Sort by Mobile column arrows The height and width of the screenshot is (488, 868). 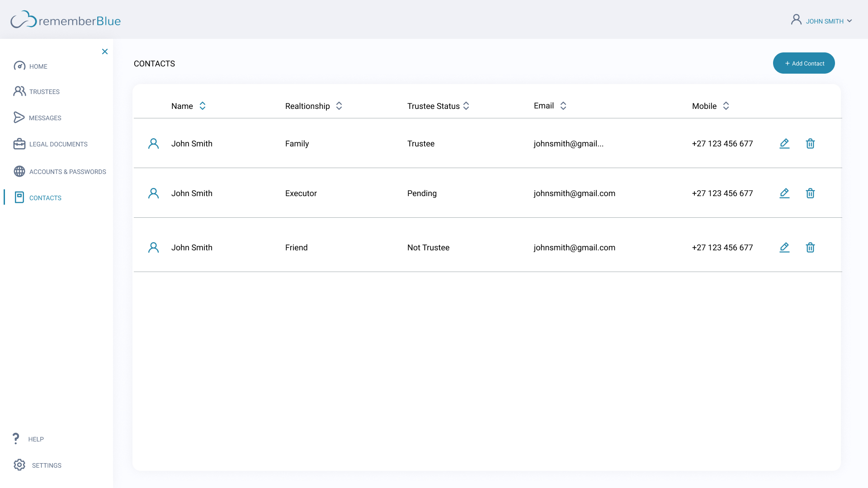[726, 106]
